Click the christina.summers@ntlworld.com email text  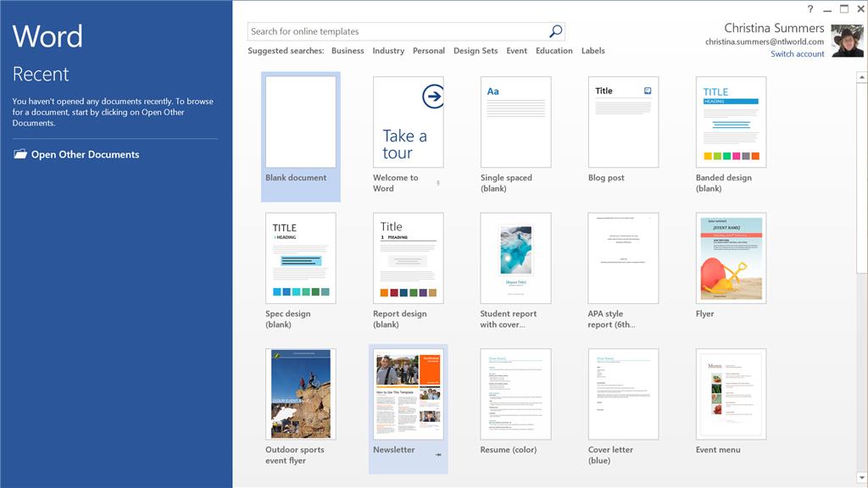click(765, 42)
